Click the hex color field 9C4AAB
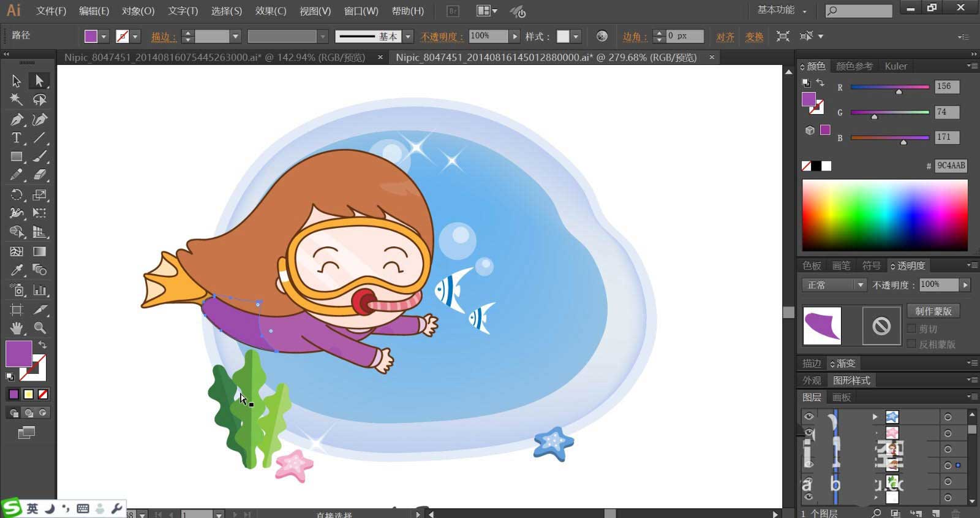Image resolution: width=980 pixels, height=518 pixels. tap(951, 166)
